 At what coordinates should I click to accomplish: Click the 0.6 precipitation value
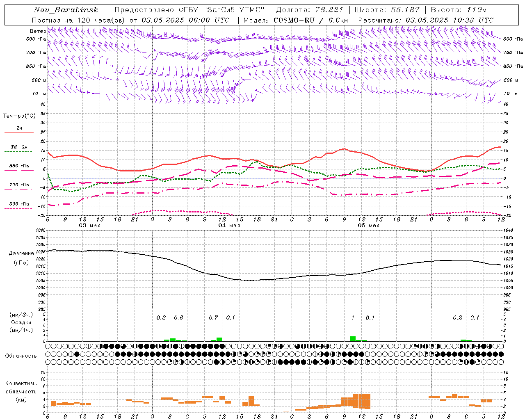point(178,317)
